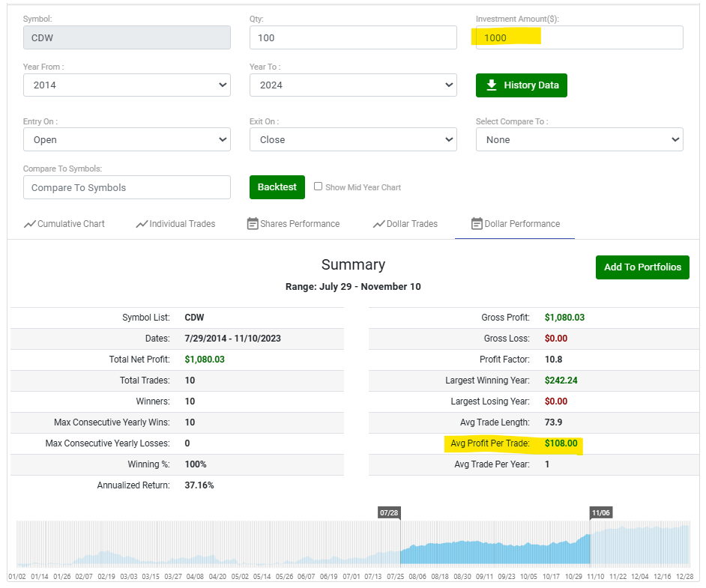Click the Dates value 7/29/2014 - 11/10/2023

pos(233,339)
